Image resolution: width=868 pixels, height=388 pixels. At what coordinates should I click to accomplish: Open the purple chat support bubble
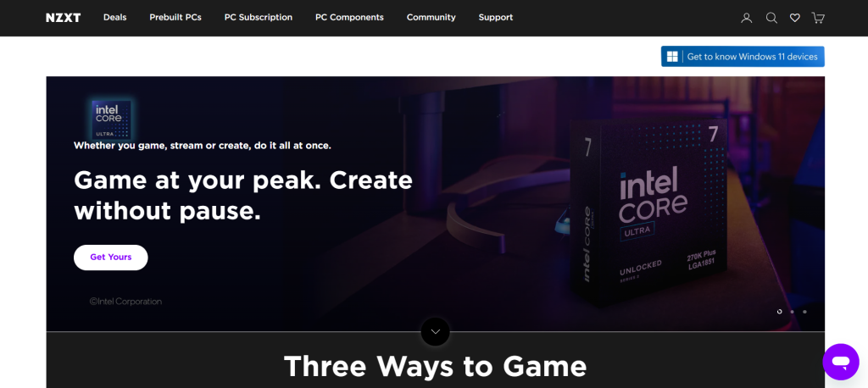840,362
